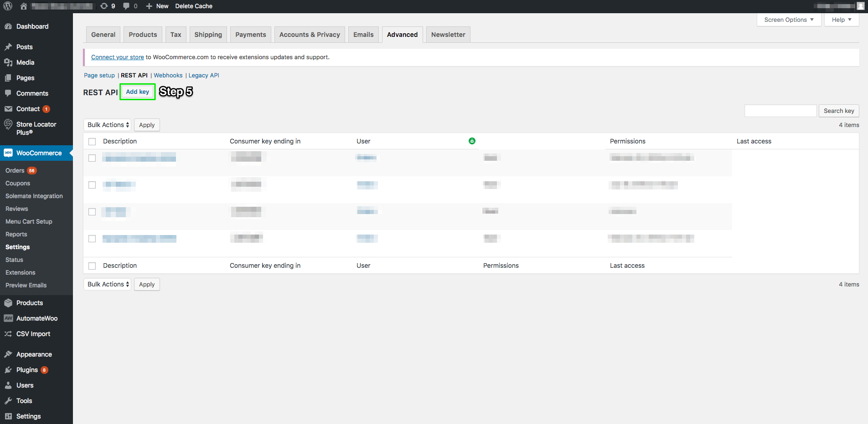Check the fourth API key row checkbox
The image size is (868, 424).
(x=92, y=239)
